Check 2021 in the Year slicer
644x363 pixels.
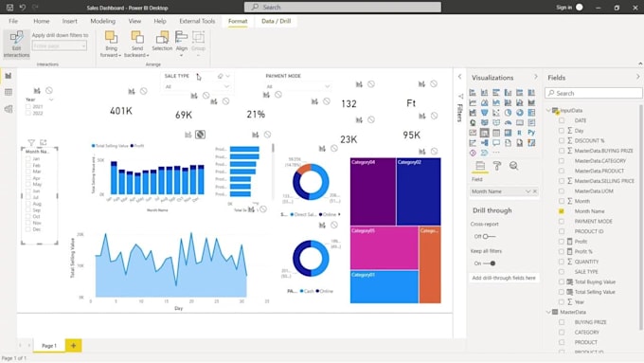(x=28, y=106)
